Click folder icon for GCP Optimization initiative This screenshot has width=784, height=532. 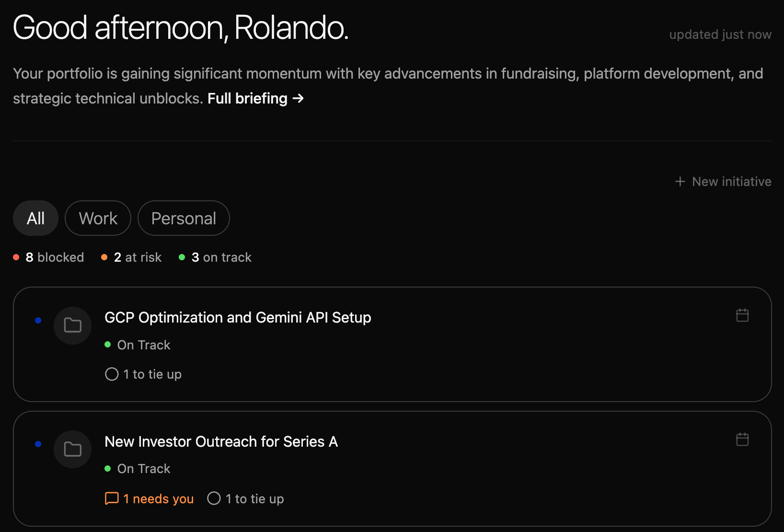click(73, 325)
